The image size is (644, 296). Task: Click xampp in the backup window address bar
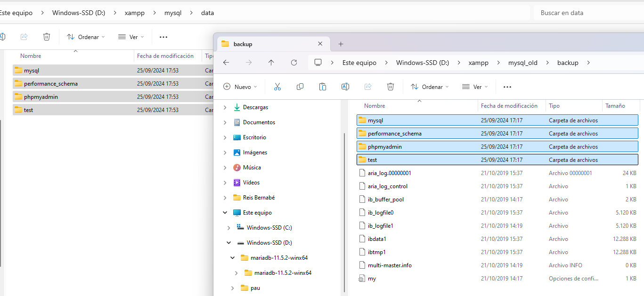click(x=478, y=63)
